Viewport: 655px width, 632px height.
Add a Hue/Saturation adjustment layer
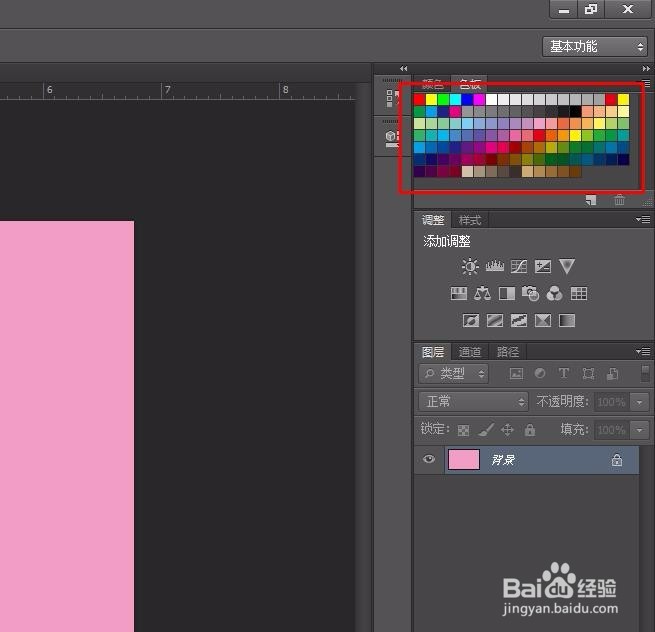pyautogui.click(x=459, y=293)
